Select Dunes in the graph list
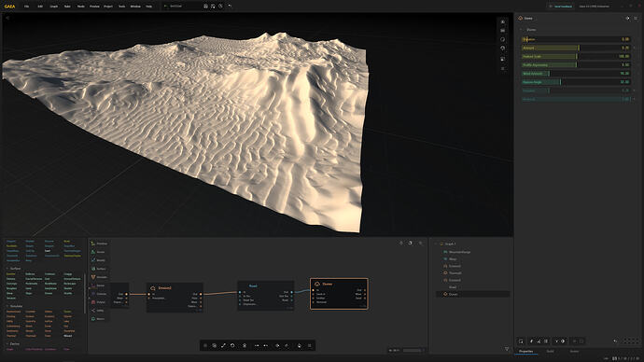644x362 pixels. 472,294
